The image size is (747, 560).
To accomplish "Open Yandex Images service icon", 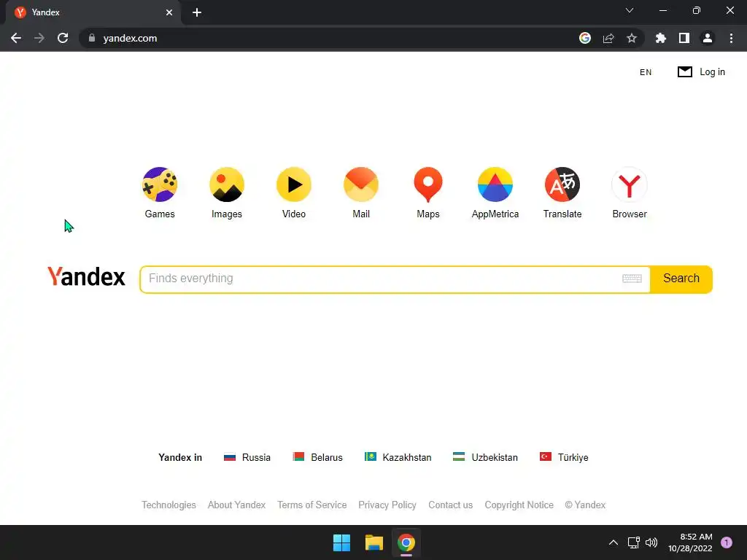I will 227,184.
